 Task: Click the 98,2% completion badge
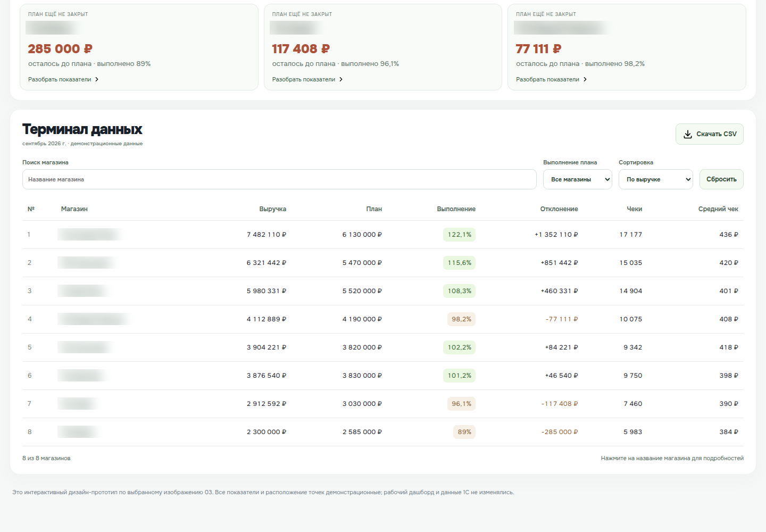click(x=462, y=319)
